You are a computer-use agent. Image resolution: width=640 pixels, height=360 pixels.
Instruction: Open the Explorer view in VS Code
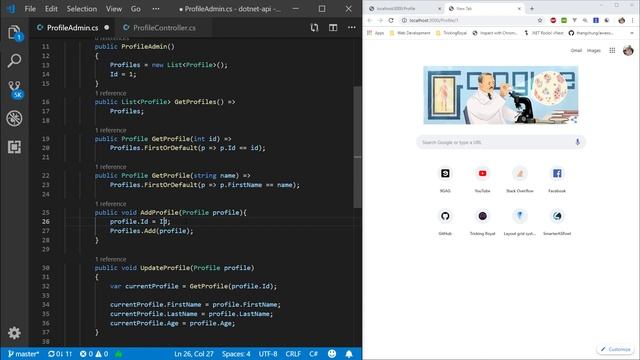pos(14,32)
